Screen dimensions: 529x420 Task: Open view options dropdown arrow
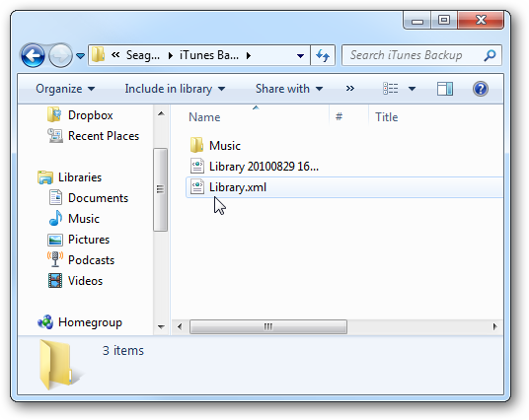[412, 89]
